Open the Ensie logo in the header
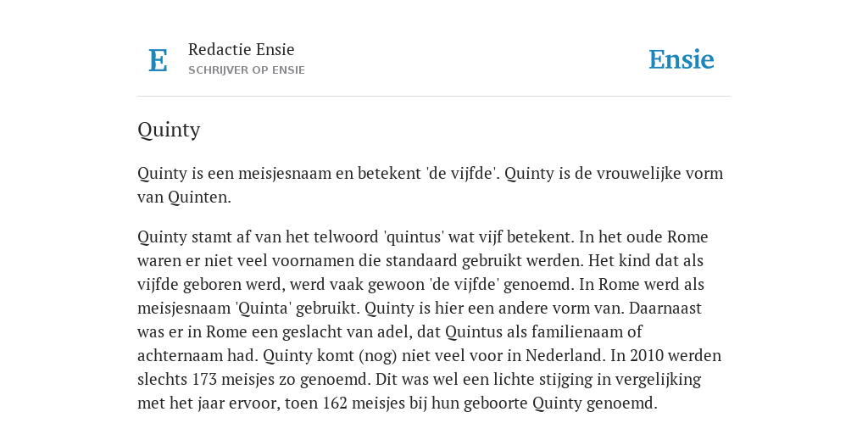This screenshot has height=434, width=868. pos(681,59)
